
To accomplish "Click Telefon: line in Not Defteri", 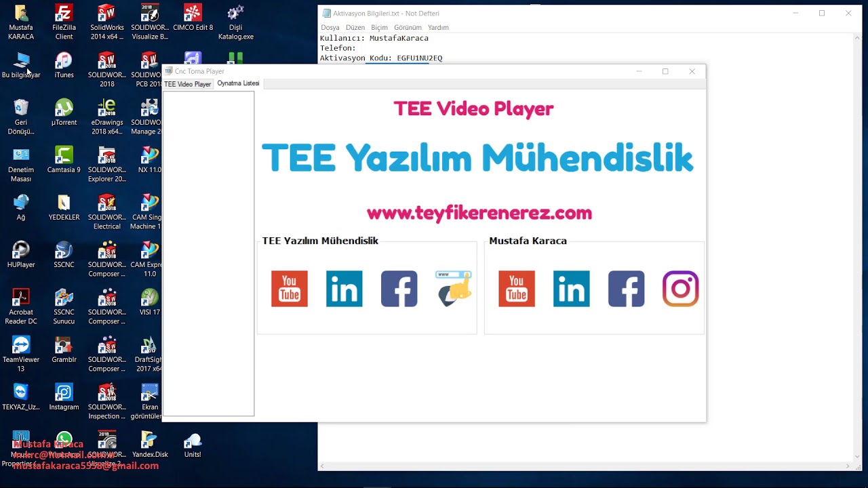I will [338, 48].
